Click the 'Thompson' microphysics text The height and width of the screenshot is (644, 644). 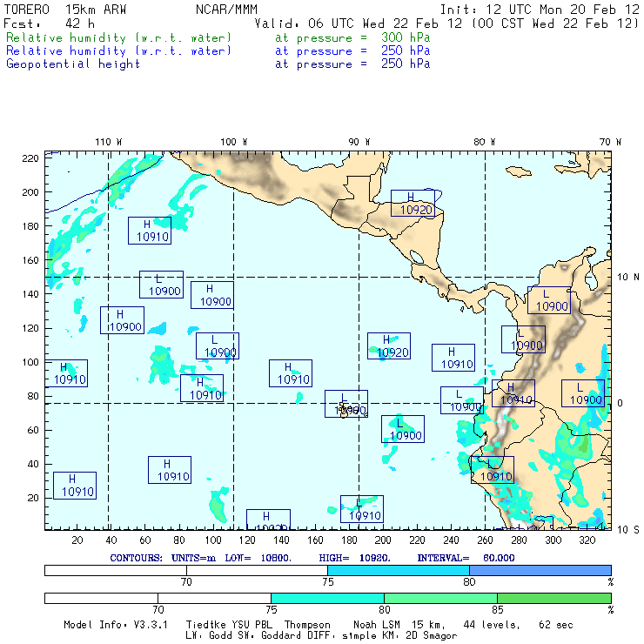(307, 625)
